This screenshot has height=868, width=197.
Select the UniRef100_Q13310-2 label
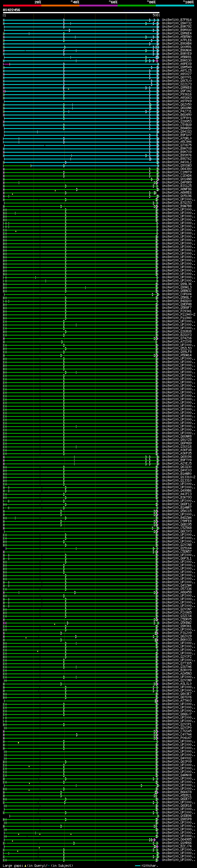coord(179,477)
